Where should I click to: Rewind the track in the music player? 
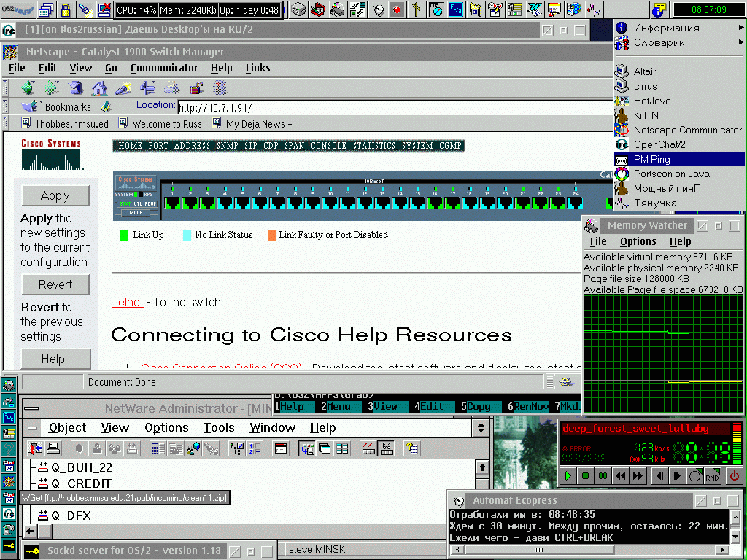620,475
